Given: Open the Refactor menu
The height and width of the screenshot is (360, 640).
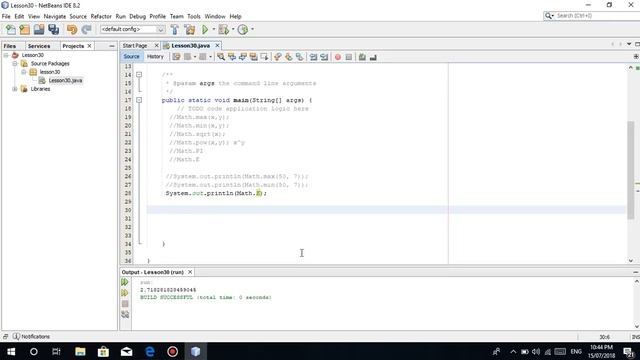Looking at the screenshot, I should coord(101,16).
